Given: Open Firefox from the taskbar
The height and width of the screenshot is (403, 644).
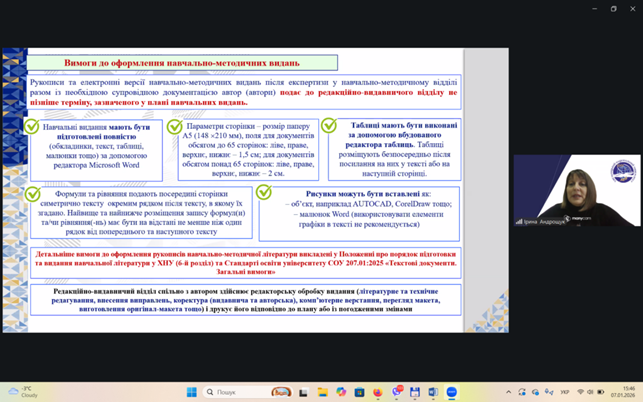Looking at the screenshot, I should 378,392.
